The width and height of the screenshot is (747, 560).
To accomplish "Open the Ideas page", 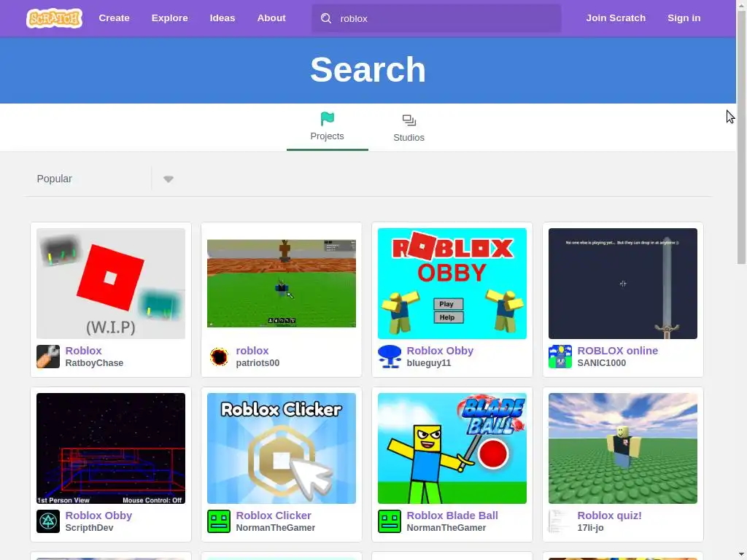I will click(222, 18).
